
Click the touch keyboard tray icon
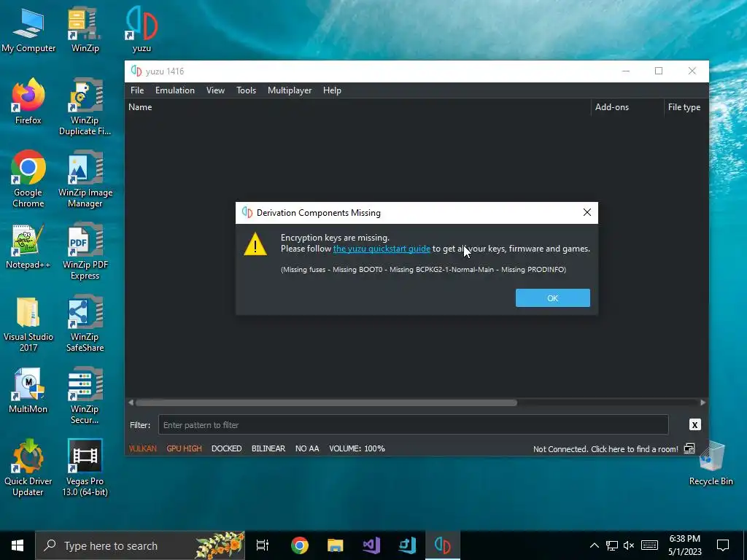(649, 545)
